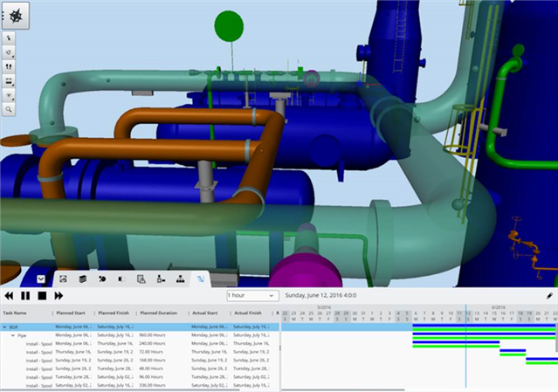This screenshot has height=392, width=558.
Task: Click June 6 day header in Gantt timeline
Action: (x=416, y=316)
